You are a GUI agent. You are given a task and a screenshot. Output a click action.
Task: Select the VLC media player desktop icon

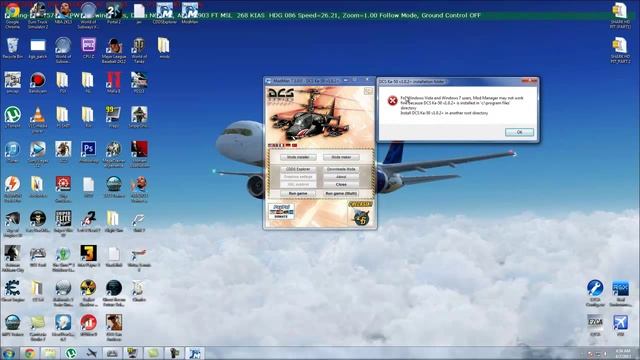(38, 120)
